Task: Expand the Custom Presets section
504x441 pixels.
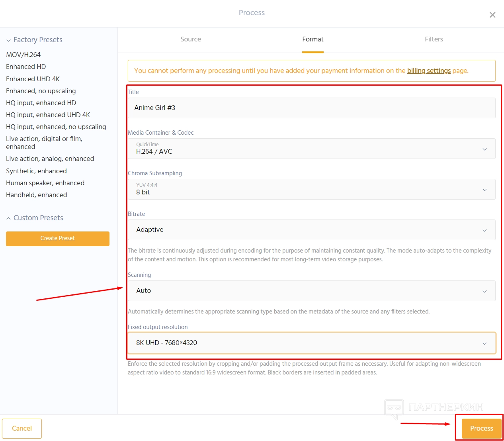Action: pos(35,218)
